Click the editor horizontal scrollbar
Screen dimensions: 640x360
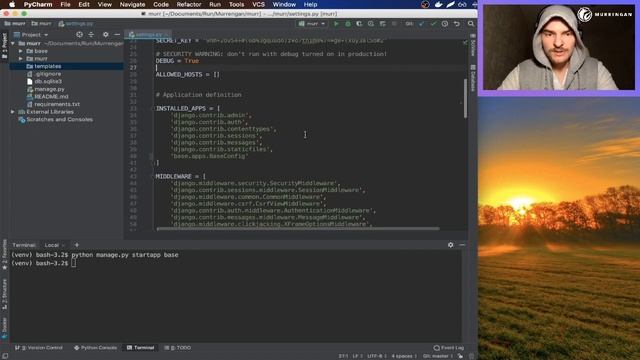[x=298, y=229]
